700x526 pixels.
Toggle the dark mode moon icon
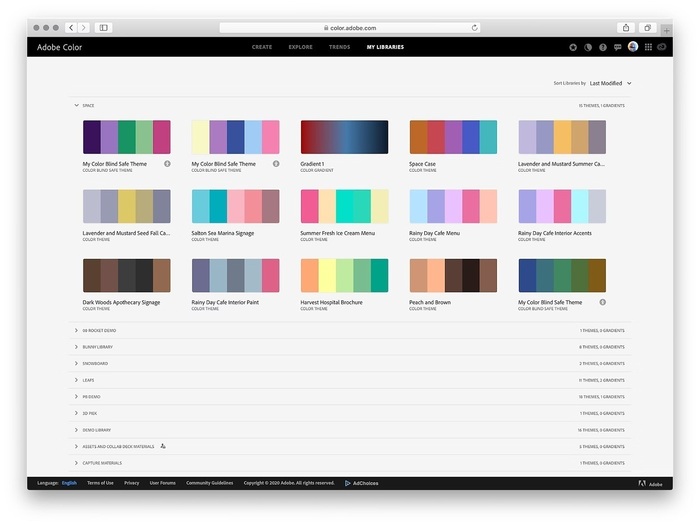pyautogui.click(x=588, y=47)
